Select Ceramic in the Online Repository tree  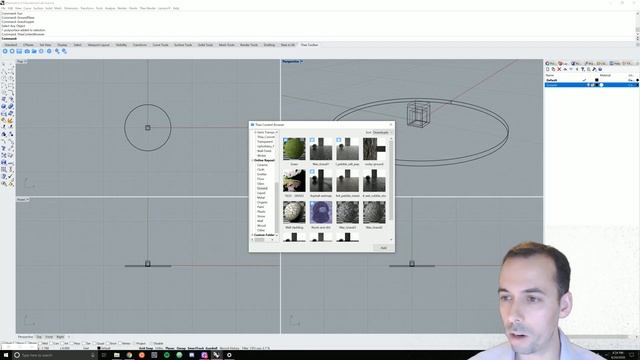[x=262, y=165]
